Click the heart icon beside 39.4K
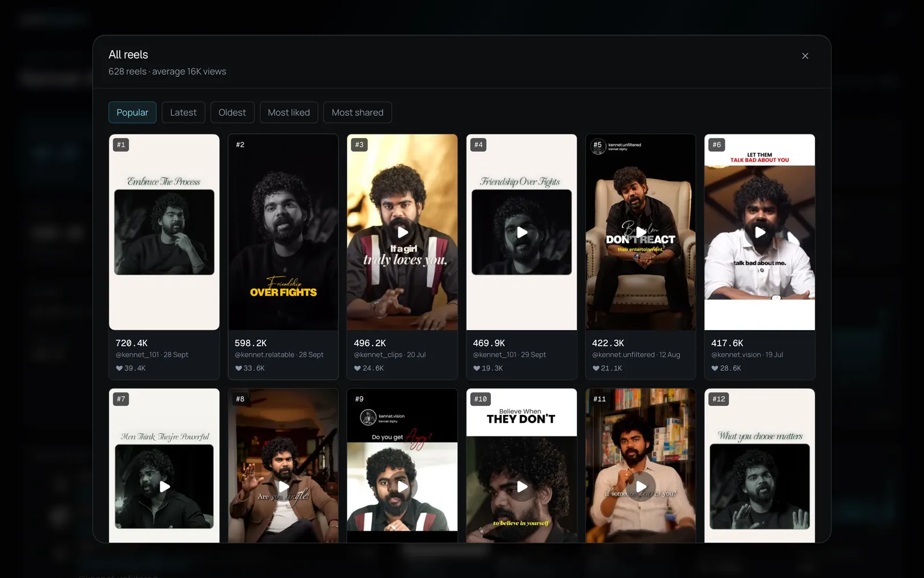Screen dimensions: 924x578 119,368
